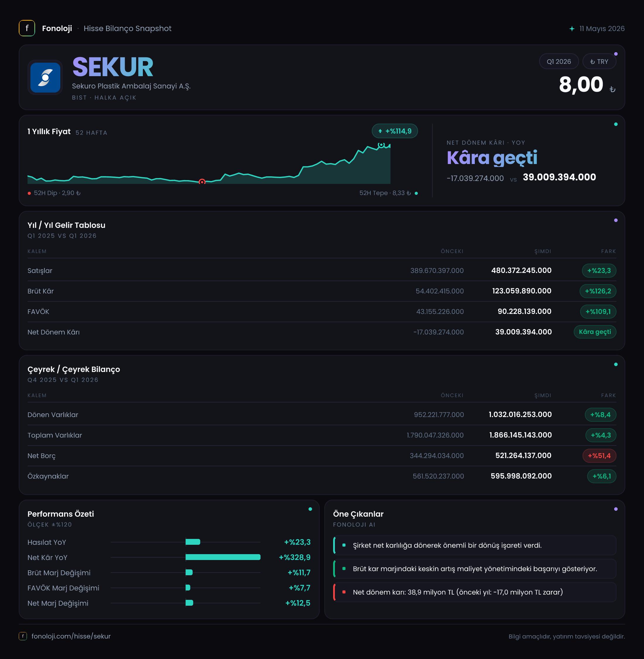Click the +%126,2 badge in Brüt Kâr row

598,291
